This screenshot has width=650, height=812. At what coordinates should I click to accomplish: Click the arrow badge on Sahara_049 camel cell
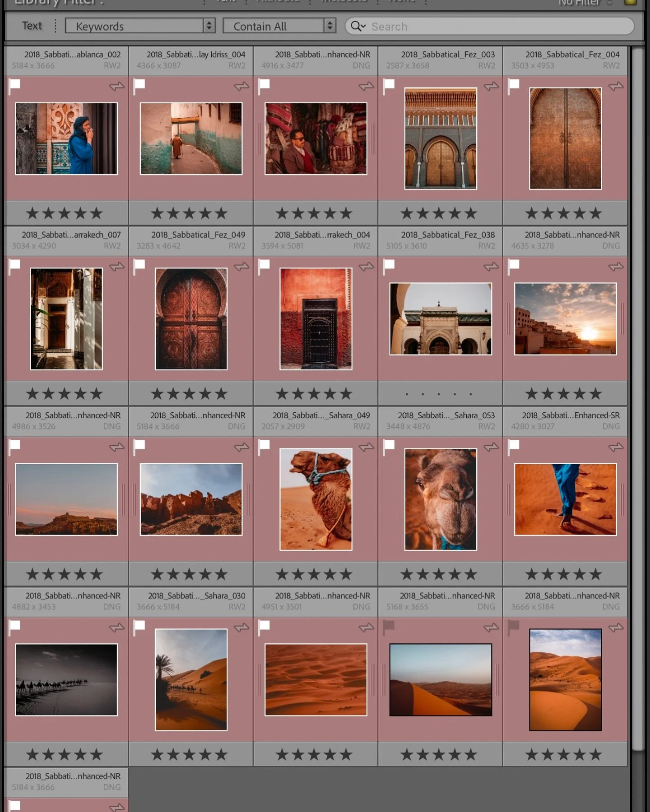point(367,447)
